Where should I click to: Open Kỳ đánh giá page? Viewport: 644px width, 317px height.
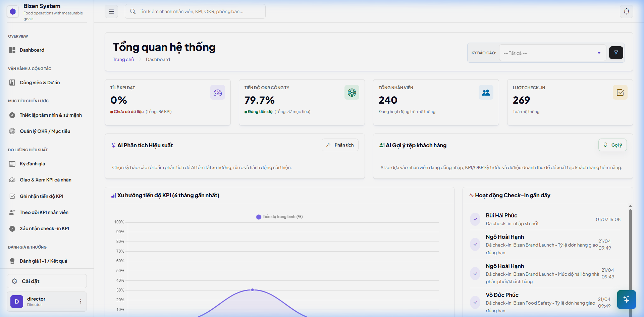pos(47,164)
